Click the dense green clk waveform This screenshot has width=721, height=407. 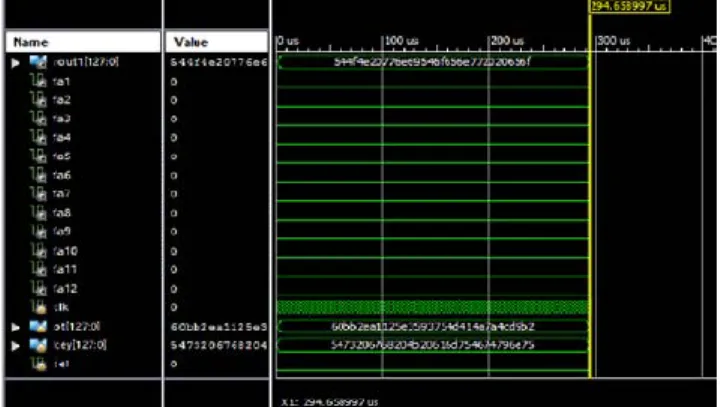coord(433,307)
